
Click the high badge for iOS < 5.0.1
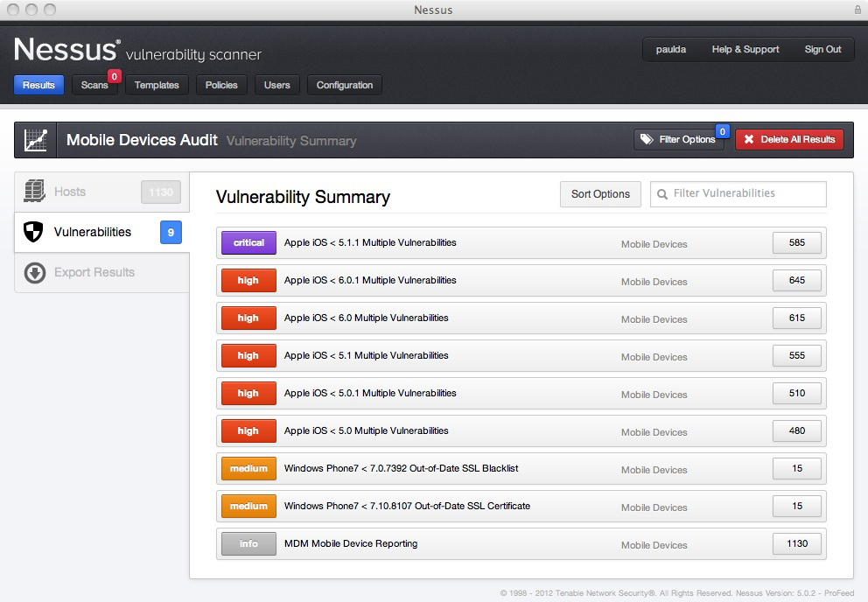point(248,393)
